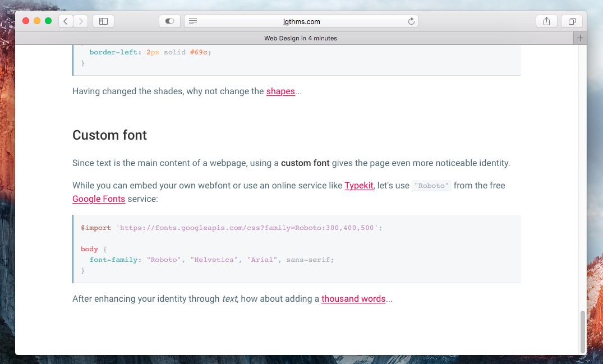Click the vertical page scrollbar

583,331
